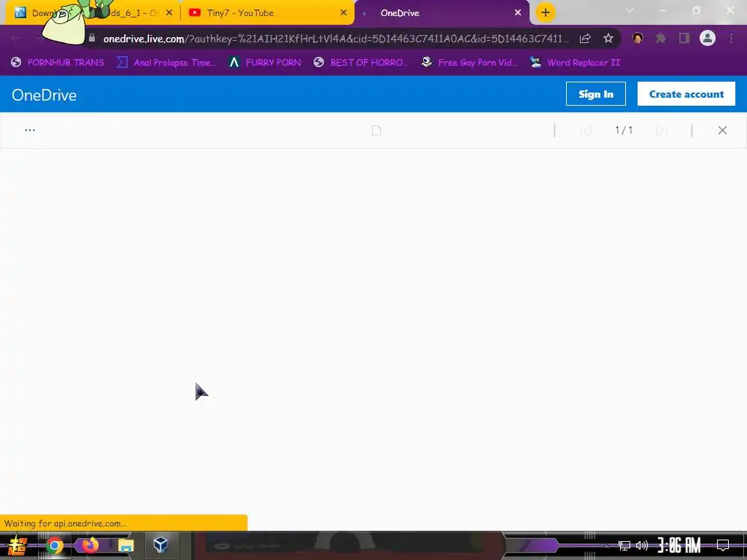This screenshot has width=747, height=560.
Task: Click the OneDrive logo text
Action: [x=44, y=95]
